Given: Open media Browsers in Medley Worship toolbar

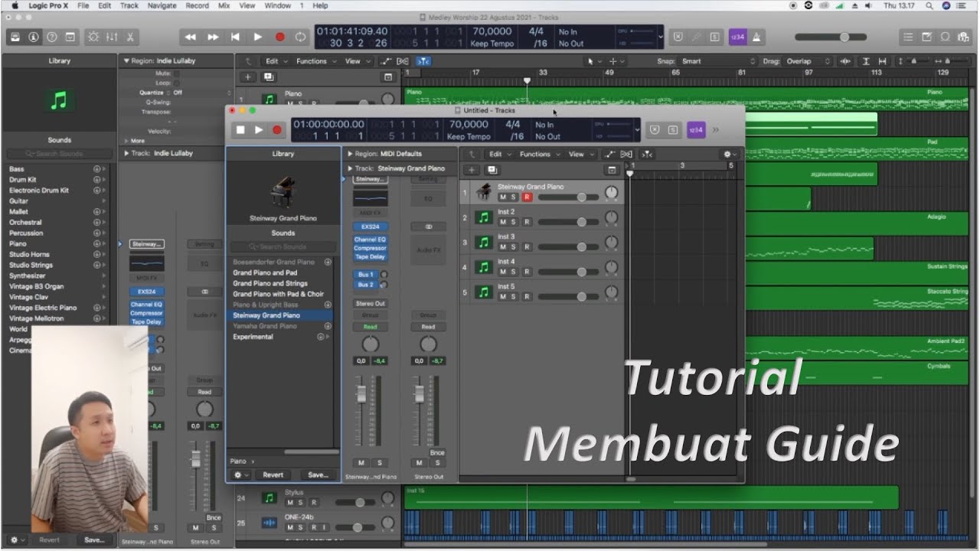Looking at the screenshot, I should click(963, 37).
